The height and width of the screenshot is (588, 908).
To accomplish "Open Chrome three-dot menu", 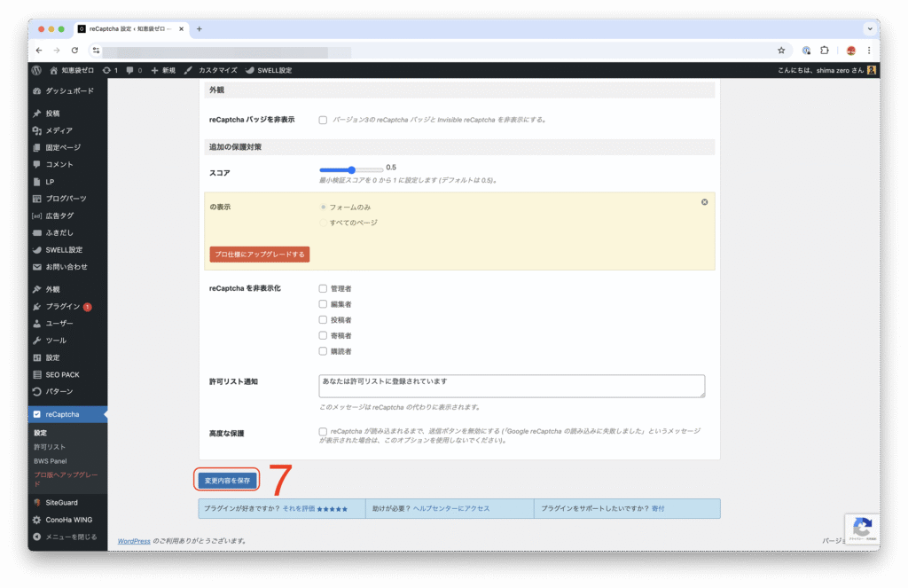I will [869, 51].
